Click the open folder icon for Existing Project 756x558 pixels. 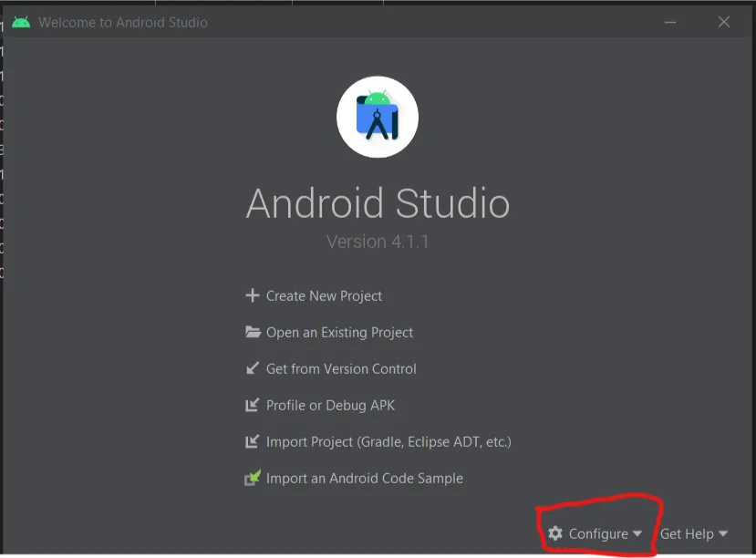(253, 332)
